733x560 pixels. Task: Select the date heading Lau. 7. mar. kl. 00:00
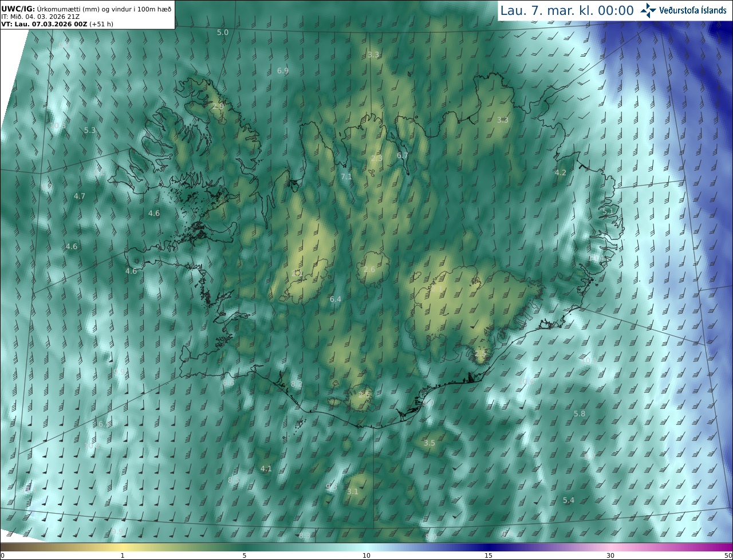point(567,10)
